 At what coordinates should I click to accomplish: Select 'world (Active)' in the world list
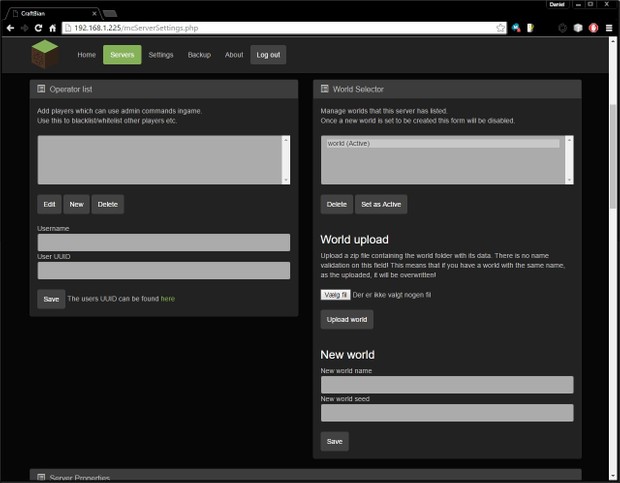point(443,143)
